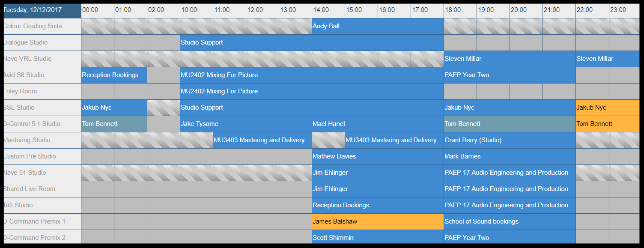This screenshot has width=644, height=248.
Task: Select the orange Tom Bennett booking at 22:00
Action: [608, 124]
